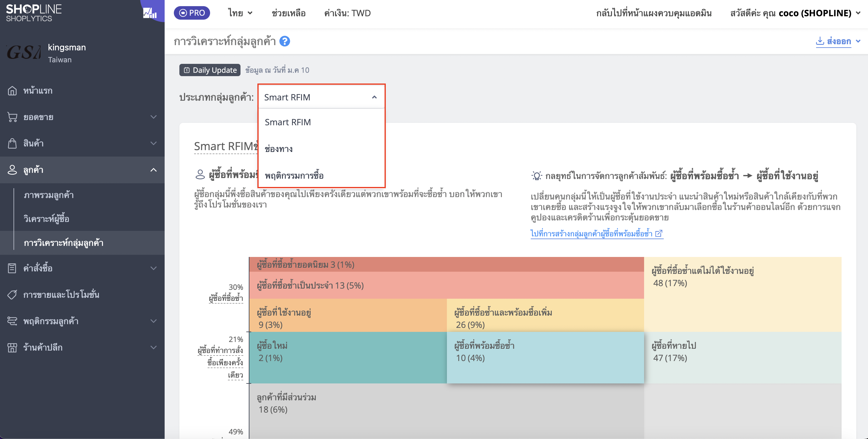This screenshot has height=439, width=868.
Task: Select the ผู้ซื้อที่พร้อมซื้อซ้ำ 10 (4%) segment
Action: point(545,357)
